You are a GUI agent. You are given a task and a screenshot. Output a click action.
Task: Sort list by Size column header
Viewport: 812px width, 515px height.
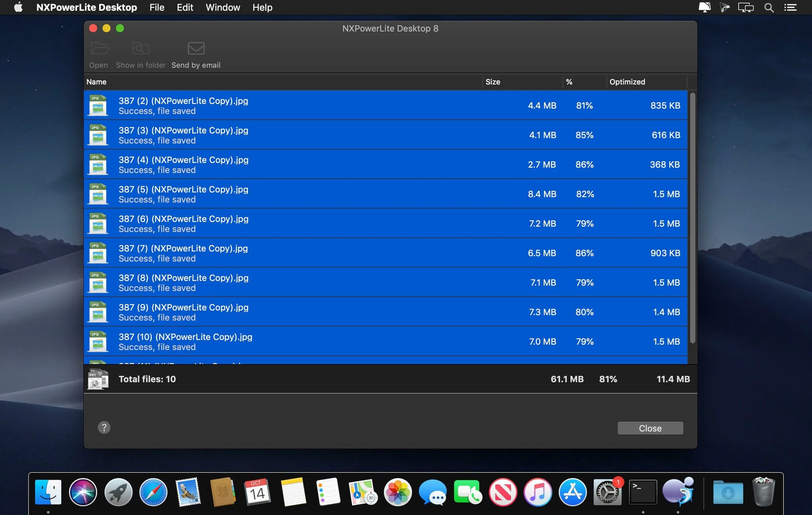pyautogui.click(x=493, y=82)
